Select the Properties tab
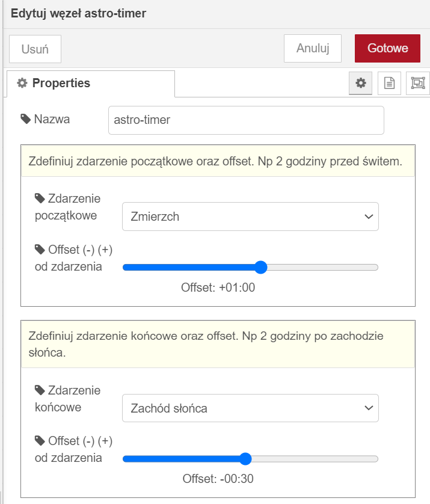The image size is (430, 504). click(x=91, y=83)
